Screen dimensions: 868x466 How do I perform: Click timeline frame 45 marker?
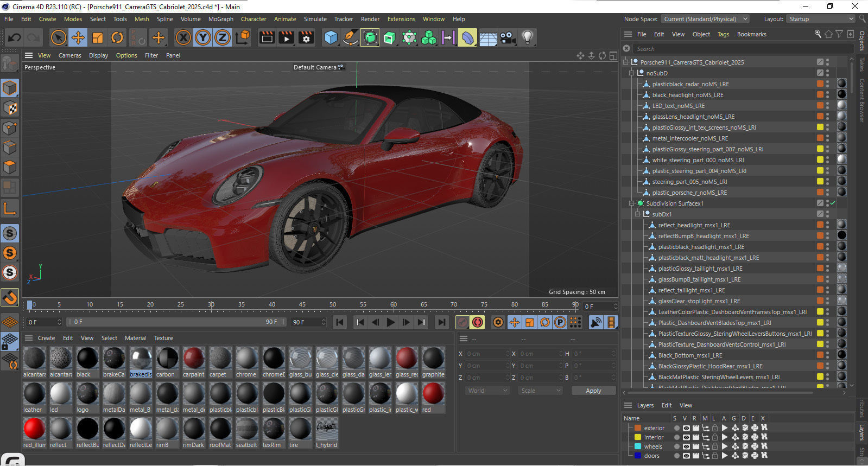coord(302,305)
